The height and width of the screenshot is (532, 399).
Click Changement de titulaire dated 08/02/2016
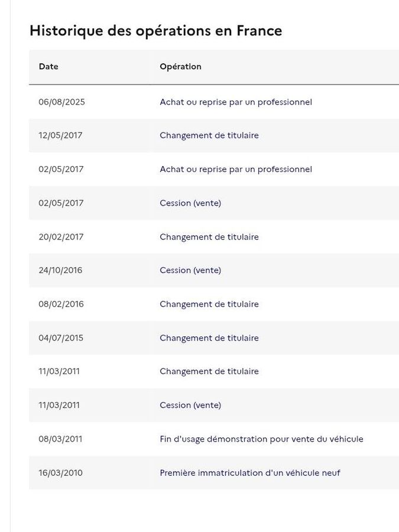pos(209,304)
